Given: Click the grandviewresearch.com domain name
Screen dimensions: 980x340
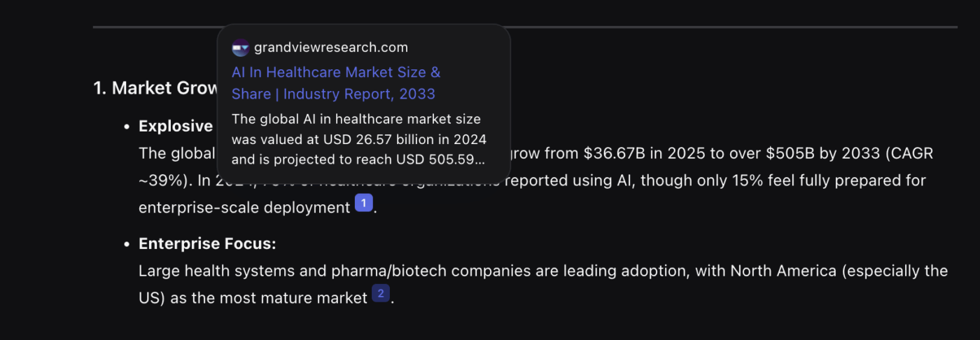Looking at the screenshot, I should pos(330,48).
